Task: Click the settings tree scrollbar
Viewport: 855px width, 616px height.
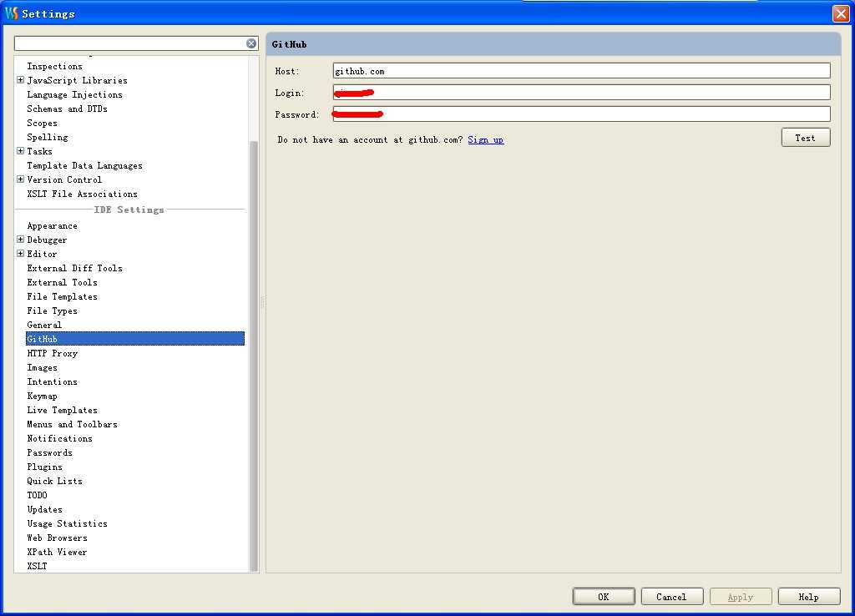Action: coord(254,355)
